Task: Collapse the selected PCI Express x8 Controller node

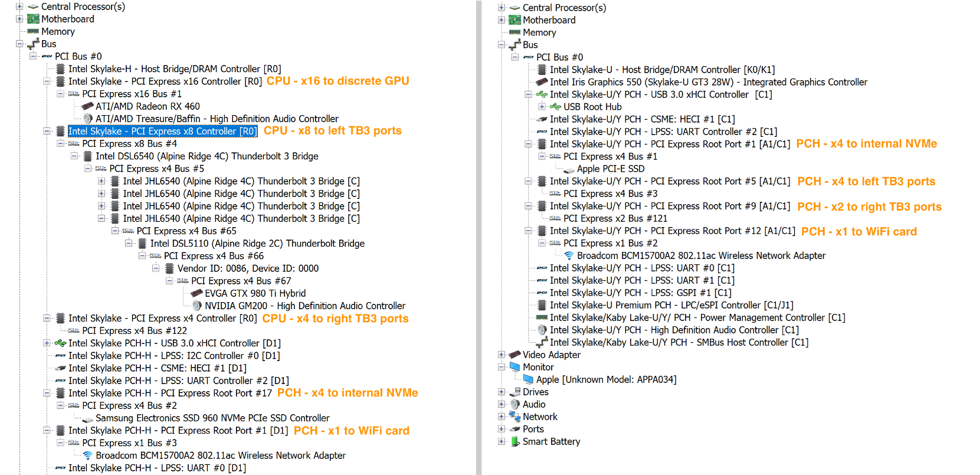Action: (47, 131)
